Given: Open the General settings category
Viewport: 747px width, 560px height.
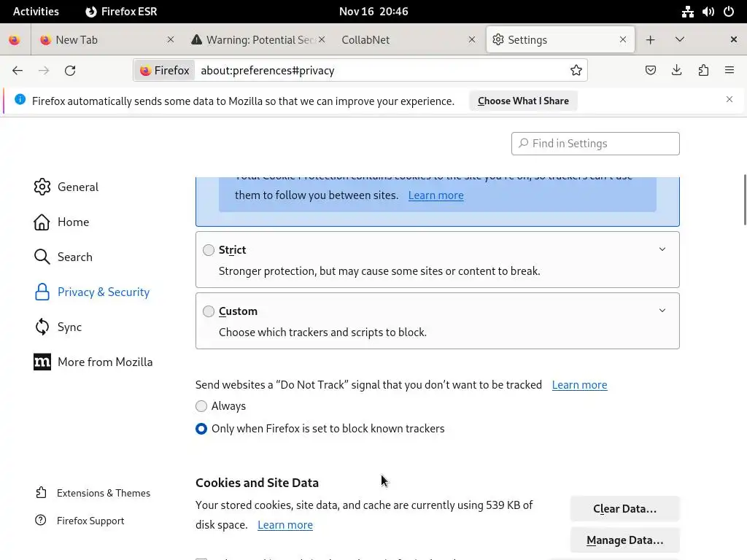Looking at the screenshot, I should coord(77,187).
